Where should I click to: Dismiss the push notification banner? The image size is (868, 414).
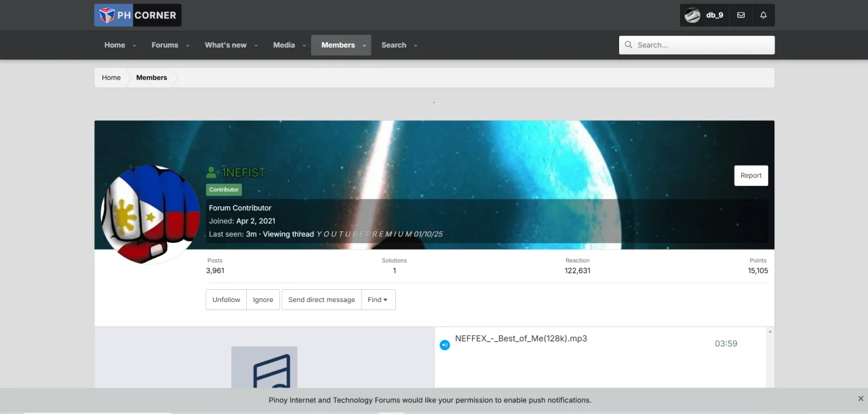tap(861, 398)
